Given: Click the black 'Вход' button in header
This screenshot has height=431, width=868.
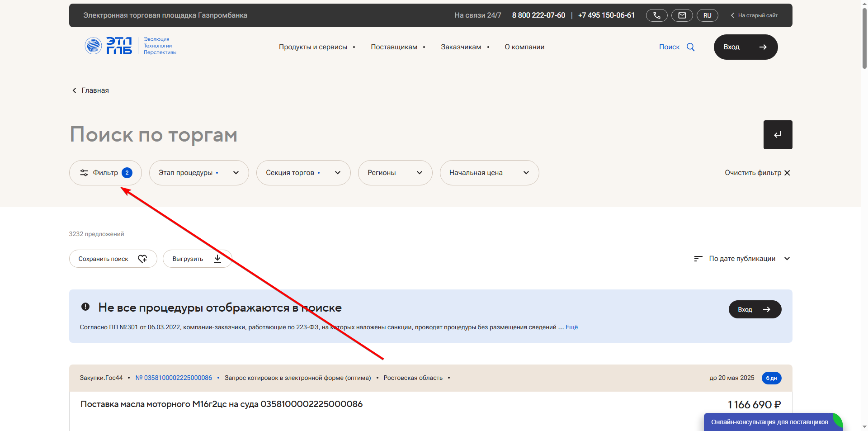Looking at the screenshot, I should coord(745,47).
